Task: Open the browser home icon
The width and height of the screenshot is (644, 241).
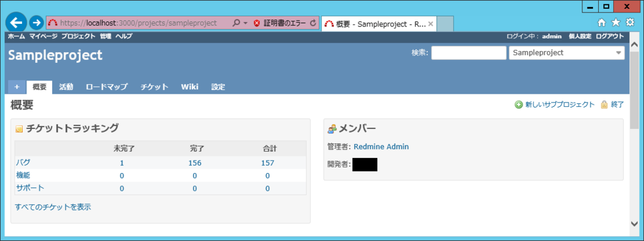Action: click(602, 23)
